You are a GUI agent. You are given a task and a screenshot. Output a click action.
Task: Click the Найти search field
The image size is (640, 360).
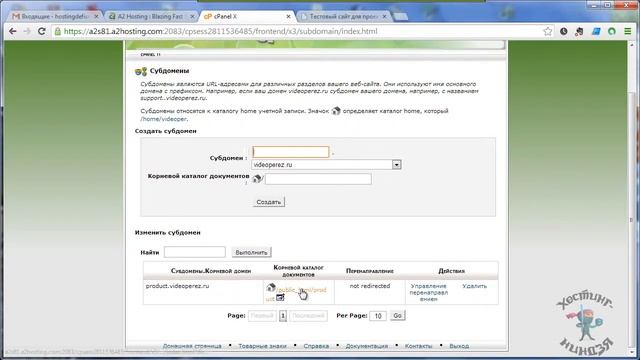(x=195, y=252)
